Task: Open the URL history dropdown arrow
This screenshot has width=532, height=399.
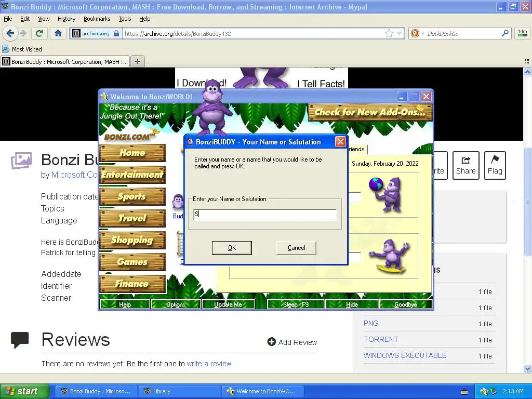Action: 400,33
